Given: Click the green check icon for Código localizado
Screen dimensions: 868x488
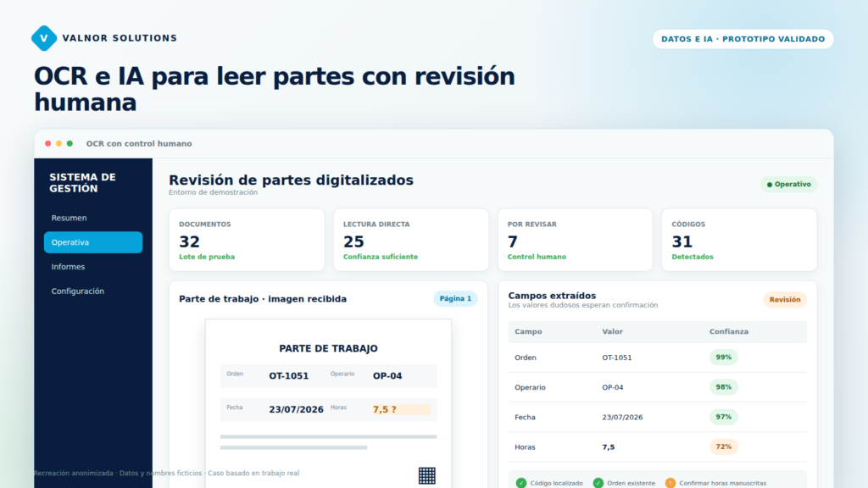Looking at the screenshot, I should pos(521,483).
